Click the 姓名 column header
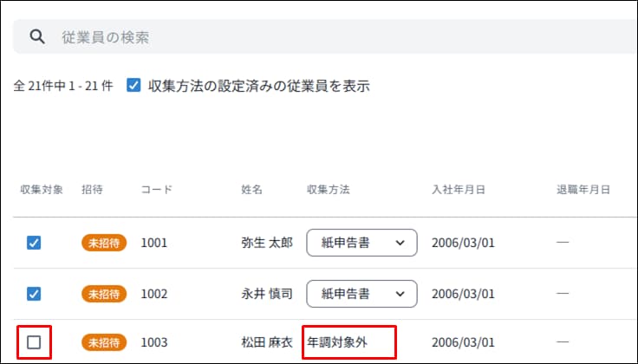Viewport: 638px width, 364px height. pyautogui.click(x=251, y=189)
